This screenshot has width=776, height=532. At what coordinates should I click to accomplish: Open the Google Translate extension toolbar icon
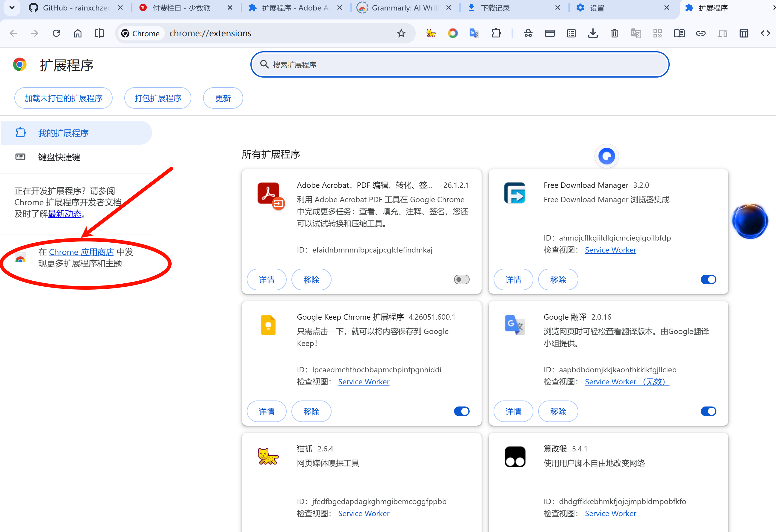point(474,33)
